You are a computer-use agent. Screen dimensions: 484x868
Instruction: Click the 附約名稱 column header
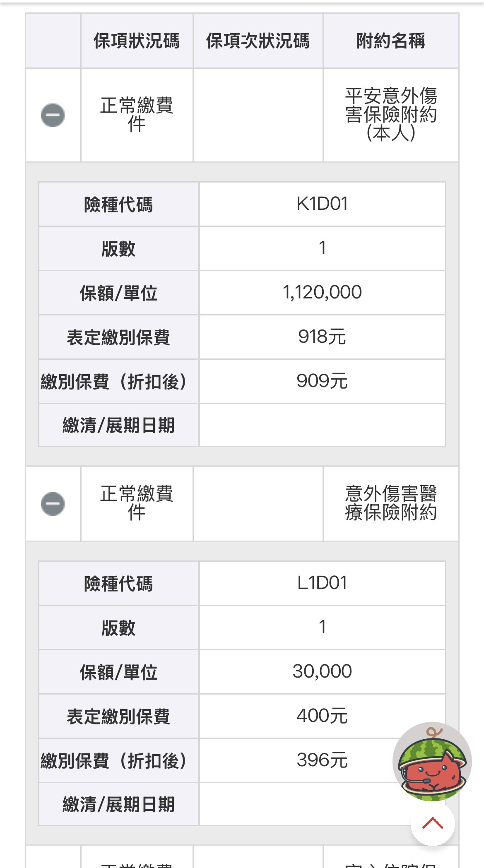pos(390,41)
